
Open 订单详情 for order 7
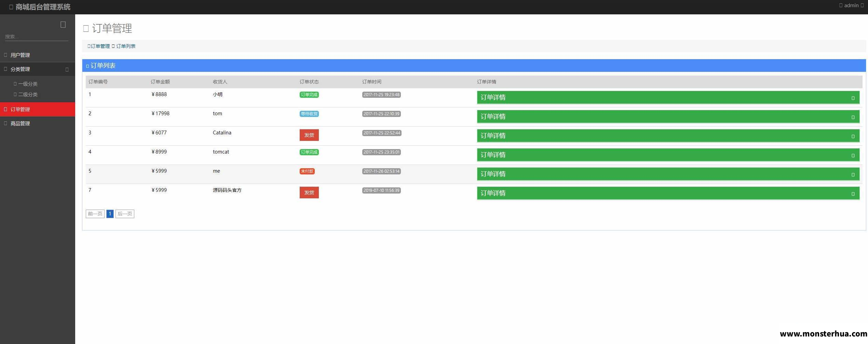click(668, 193)
